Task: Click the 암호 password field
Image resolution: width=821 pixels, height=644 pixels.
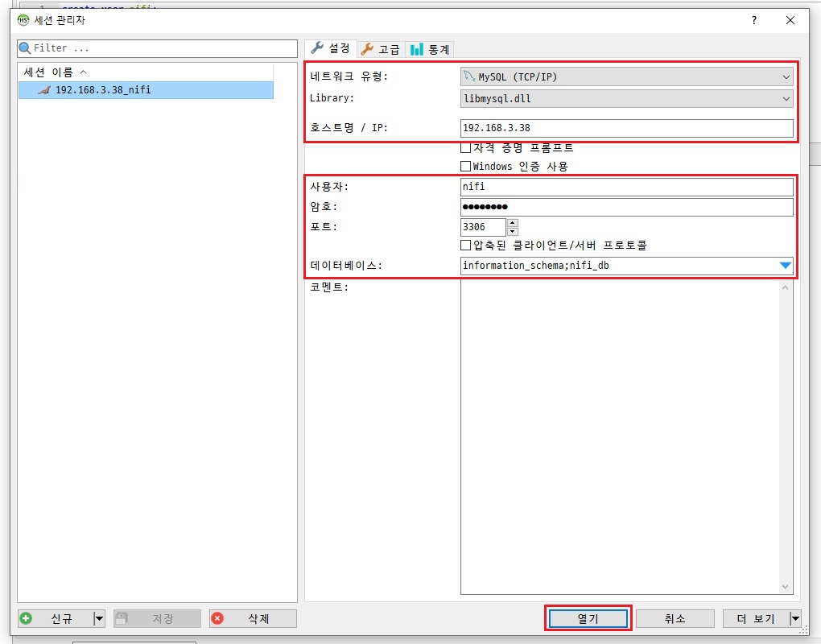Action: coord(627,207)
